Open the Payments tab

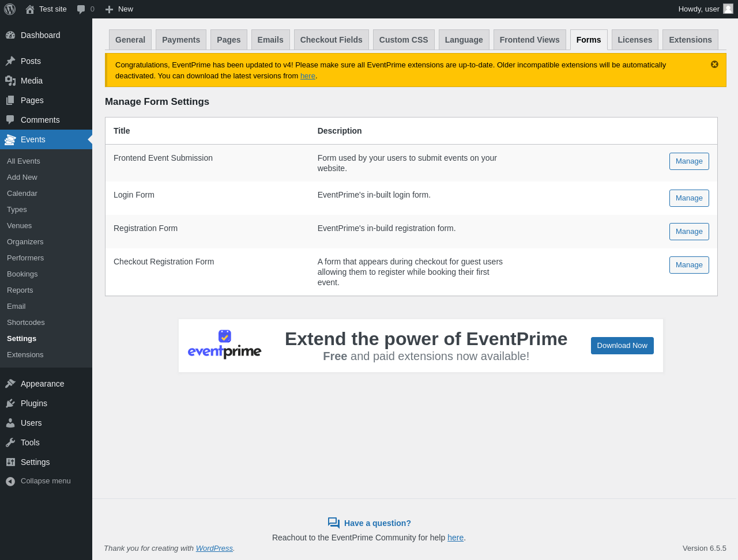(x=181, y=40)
